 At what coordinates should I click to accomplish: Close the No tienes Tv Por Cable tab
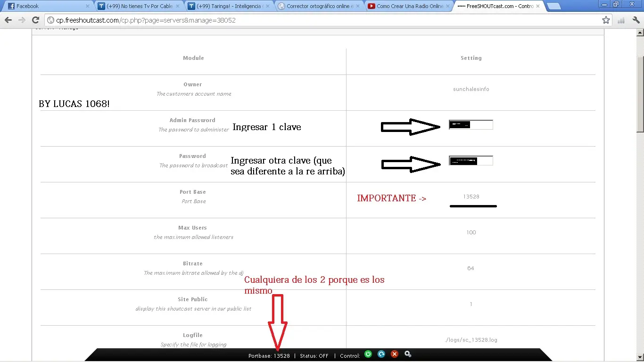[178, 6]
